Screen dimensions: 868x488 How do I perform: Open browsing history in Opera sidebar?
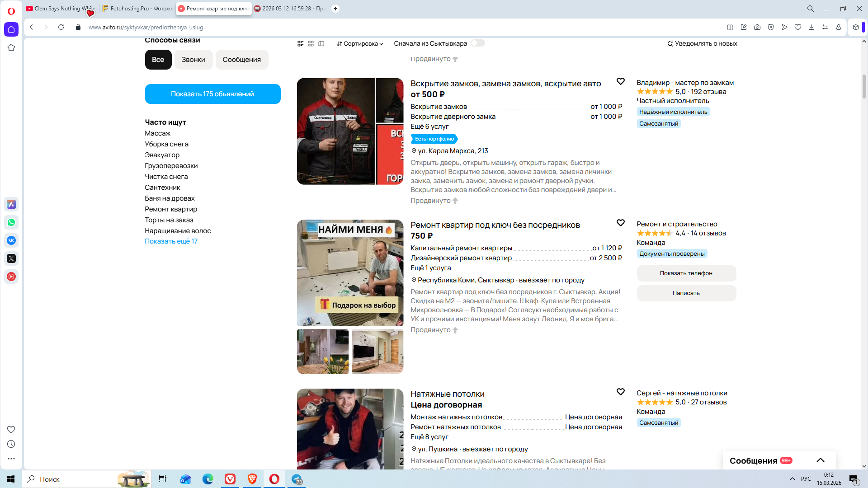click(11, 444)
